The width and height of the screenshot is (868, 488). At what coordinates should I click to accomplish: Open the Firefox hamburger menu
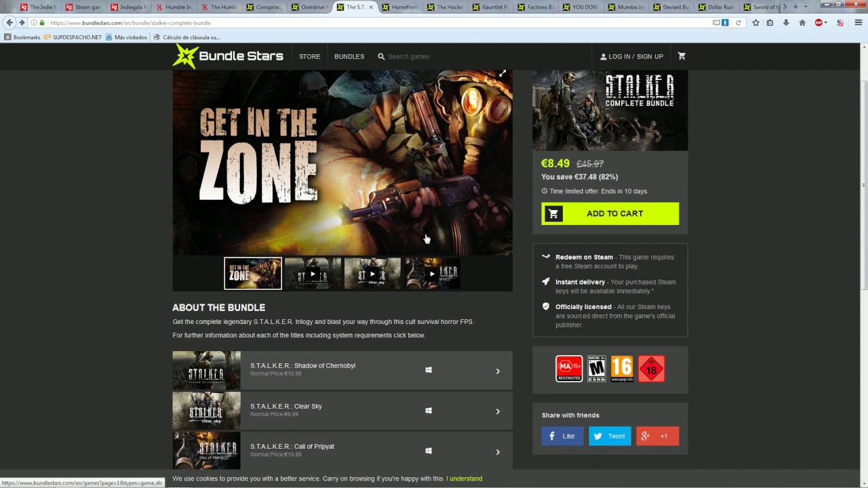[x=857, y=22]
